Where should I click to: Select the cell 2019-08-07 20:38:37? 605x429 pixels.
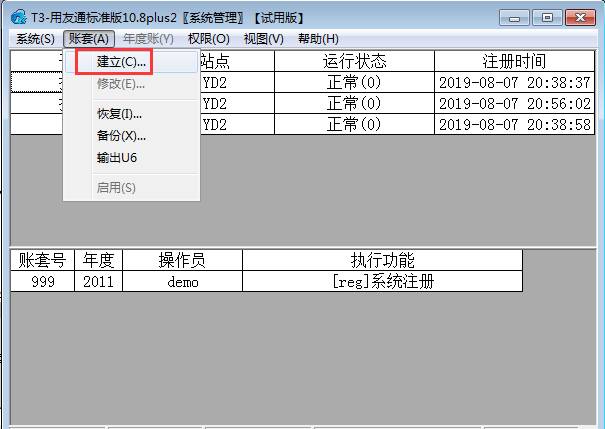point(514,82)
